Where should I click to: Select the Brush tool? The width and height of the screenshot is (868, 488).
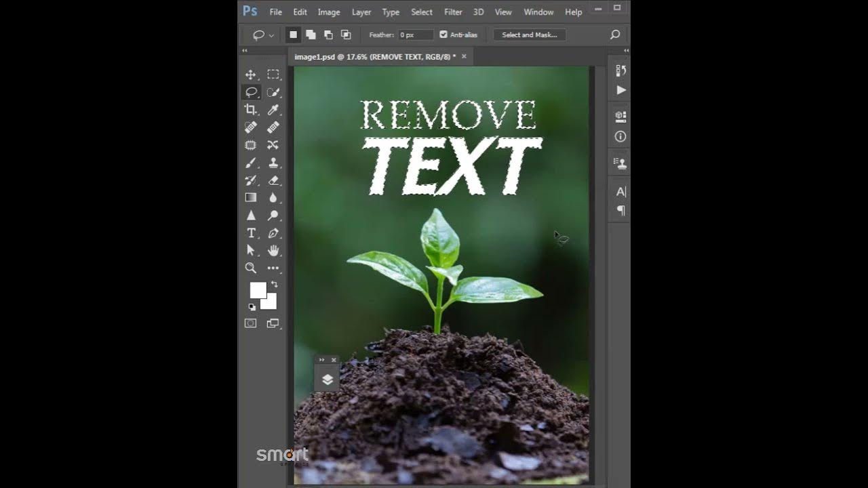click(251, 163)
